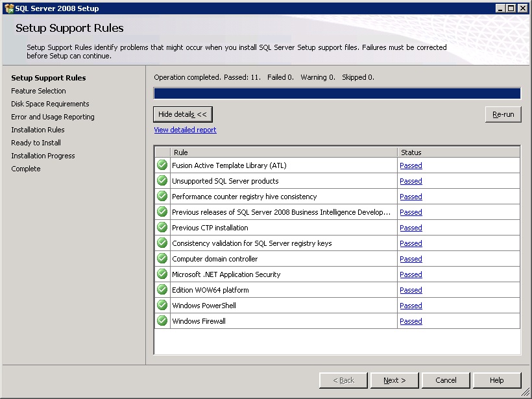Screen dimensions: 532x399
Task: Sort by the Rule column header
Action: click(x=284, y=152)
